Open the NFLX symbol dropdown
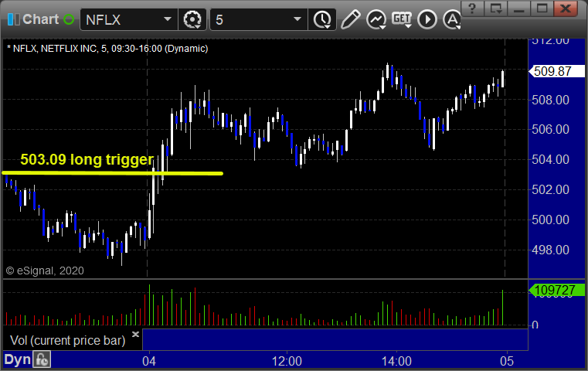This screenshot has width=588, height=371. (167, 19)
